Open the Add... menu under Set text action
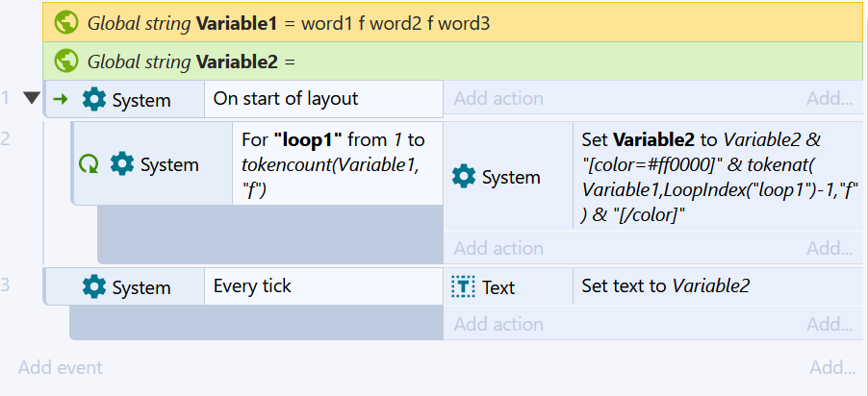The image size is (868, 396). [829, 324]
